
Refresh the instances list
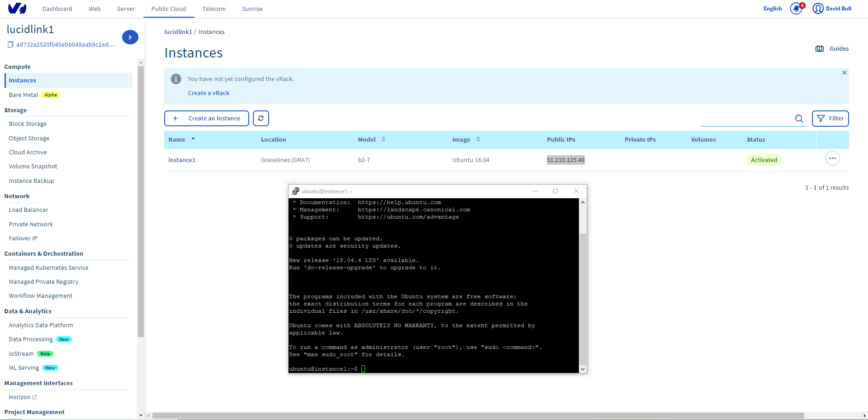pyautogui.click(x=261, y=118)
